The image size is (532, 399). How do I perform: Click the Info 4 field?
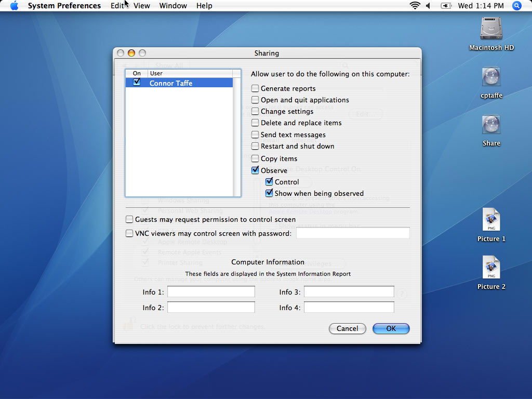pos(349,308)
